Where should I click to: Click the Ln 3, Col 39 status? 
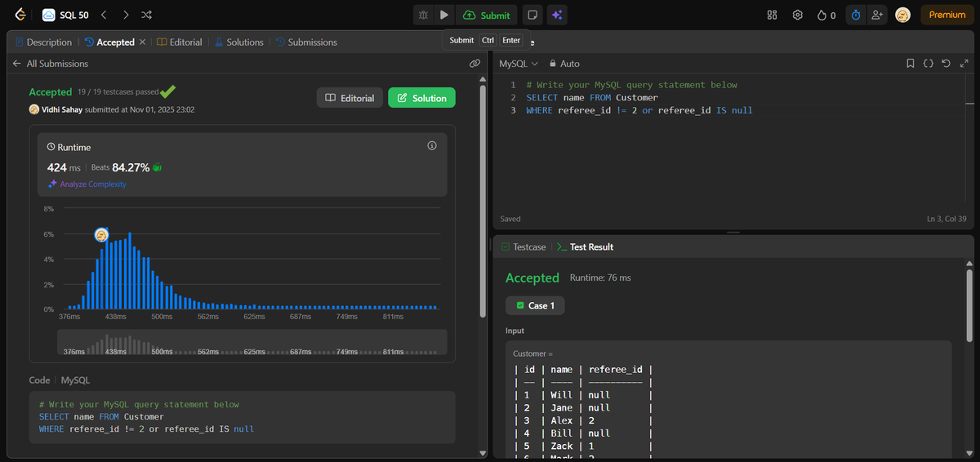point(947,219)
